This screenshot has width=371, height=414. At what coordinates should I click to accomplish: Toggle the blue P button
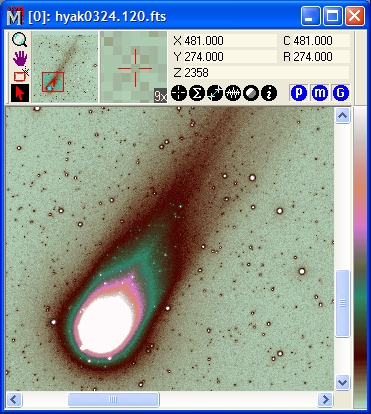299,93
